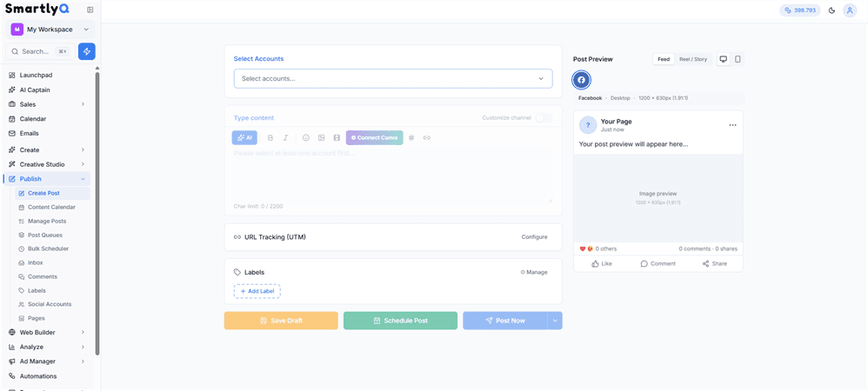The width and height of the screenshot is (868, 391).
Task: Click the Add Label button
Action: click(257, 291)
